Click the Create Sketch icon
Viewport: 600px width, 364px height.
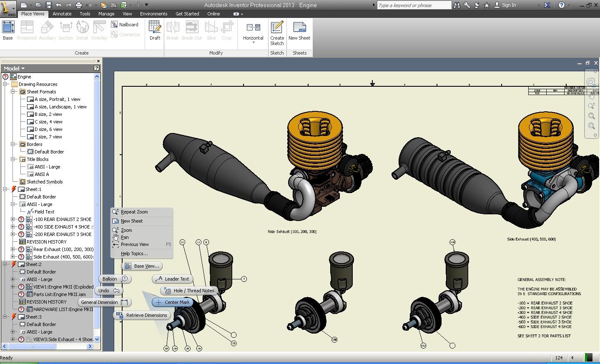277,28
